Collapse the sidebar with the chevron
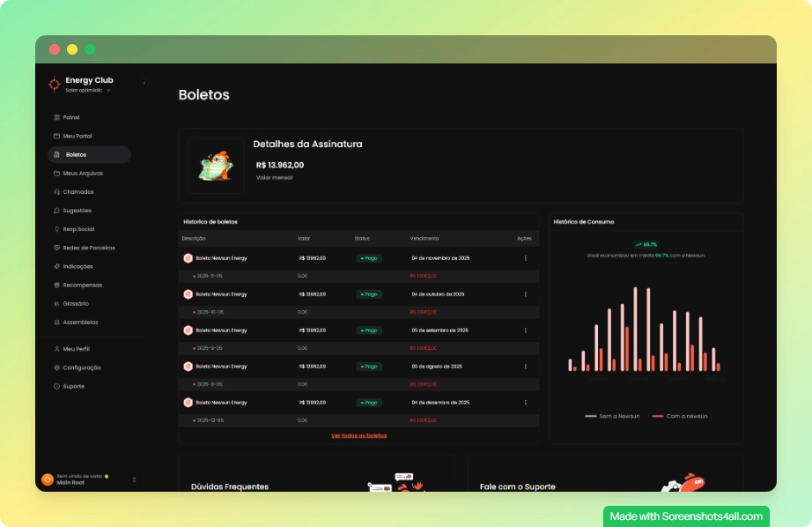Image resolution: width=812 pixels, height=527 pixels. 144,83
